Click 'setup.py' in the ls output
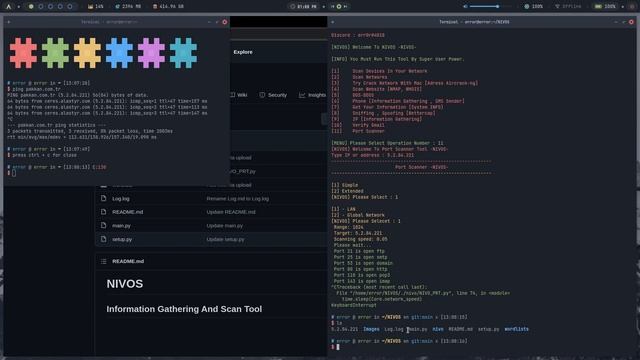Screen dimensions: 640x360 click(x=488, y=329)
